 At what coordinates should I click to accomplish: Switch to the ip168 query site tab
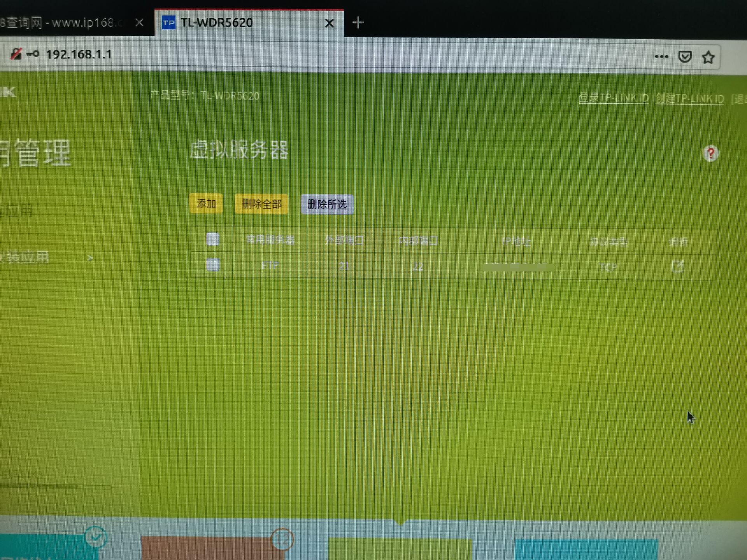click(62, 23)
